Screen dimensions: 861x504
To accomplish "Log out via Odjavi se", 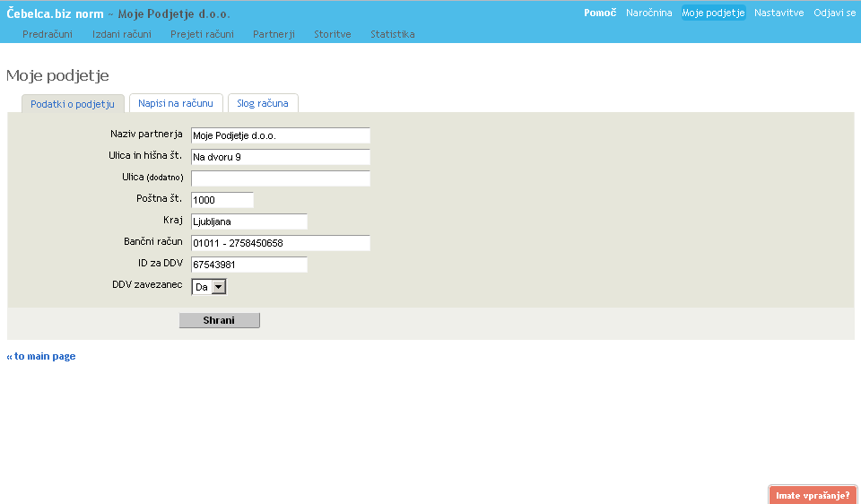I will pos(834,13).
